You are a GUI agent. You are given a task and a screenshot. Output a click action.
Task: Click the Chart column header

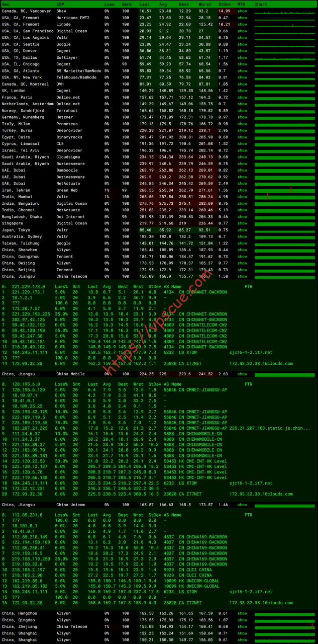point(261,4)
